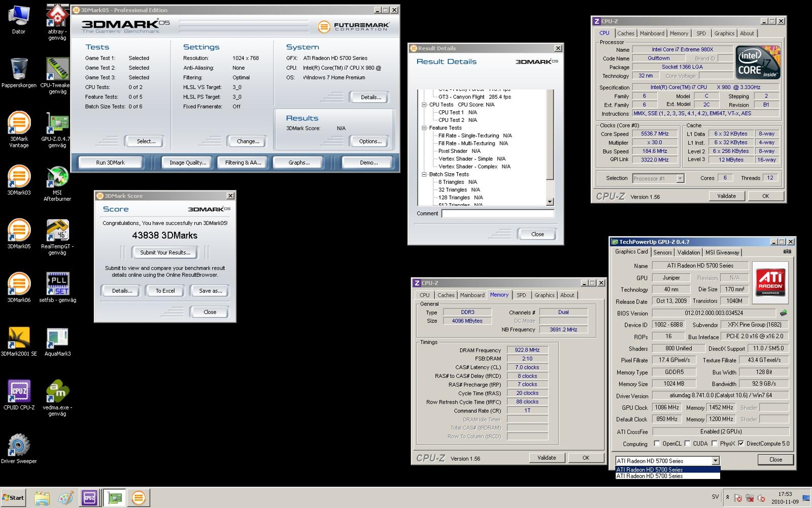The height and width of the screenshot is (508, 812).
Task: Open SPD tab in Memory CPU-Z window
Action: [x=521, y=295]
